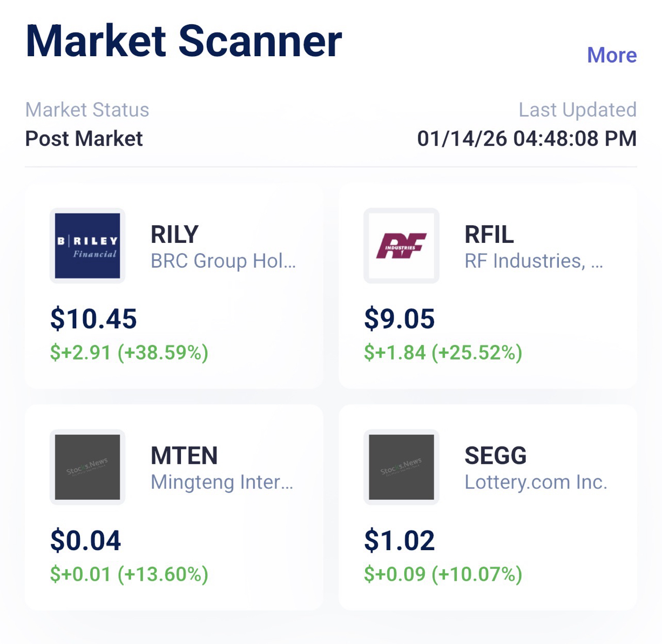Click RILY's +38.59% change value
Screen dimensions: 662x644
tap(163, 352)
